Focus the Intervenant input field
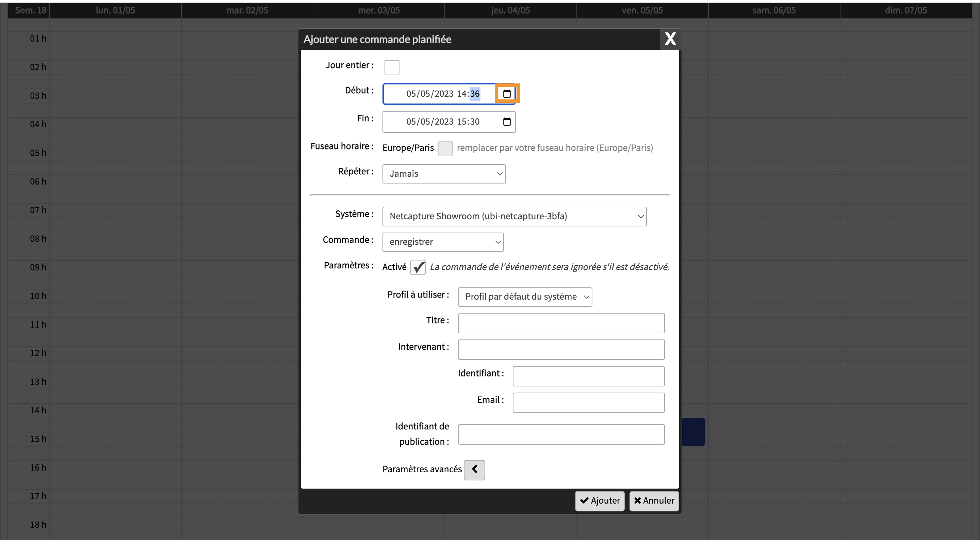Screen dimensions: 980x540 (561, 349)
